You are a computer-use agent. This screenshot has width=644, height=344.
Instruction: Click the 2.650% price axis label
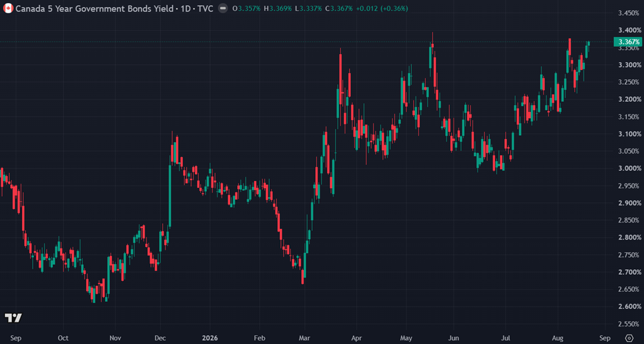point(629,289)
